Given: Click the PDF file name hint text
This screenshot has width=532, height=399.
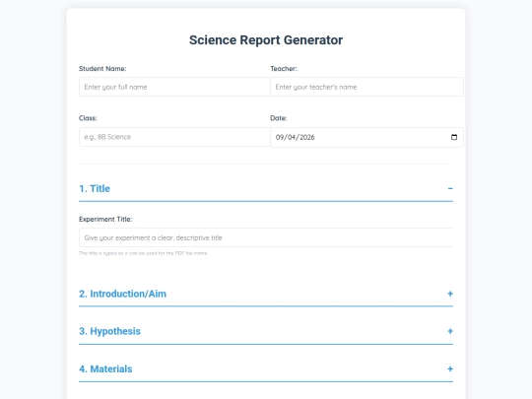Looking at the screenshot, I should pos(143,253).
